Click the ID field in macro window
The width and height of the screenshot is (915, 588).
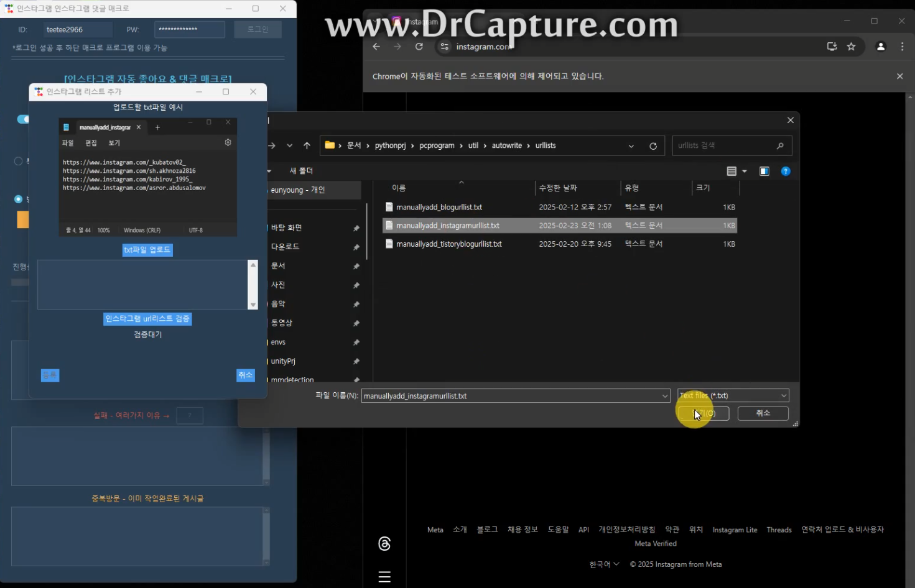pos(78,29)
